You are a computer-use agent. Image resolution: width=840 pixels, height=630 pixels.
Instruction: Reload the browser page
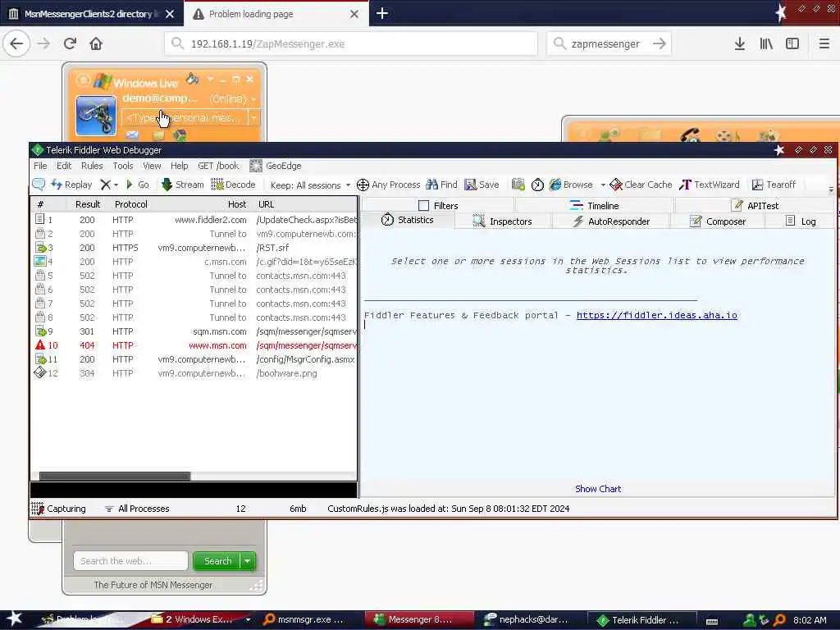click(x=70, y=43)
